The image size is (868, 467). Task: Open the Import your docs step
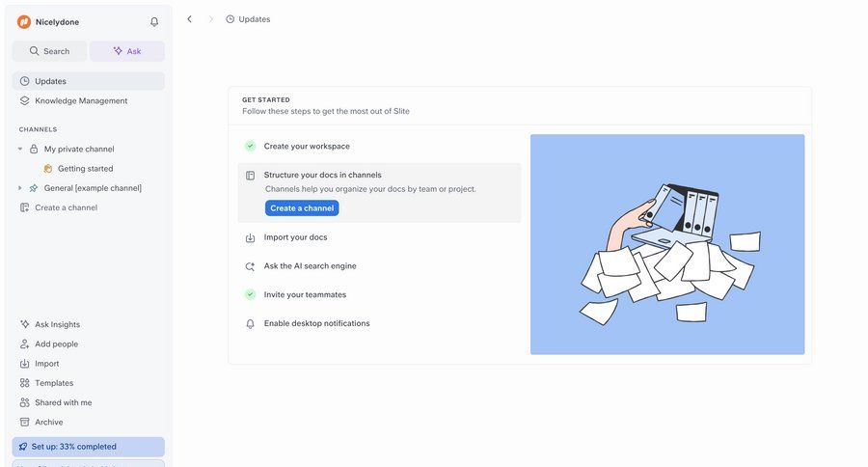click(295, 237)
